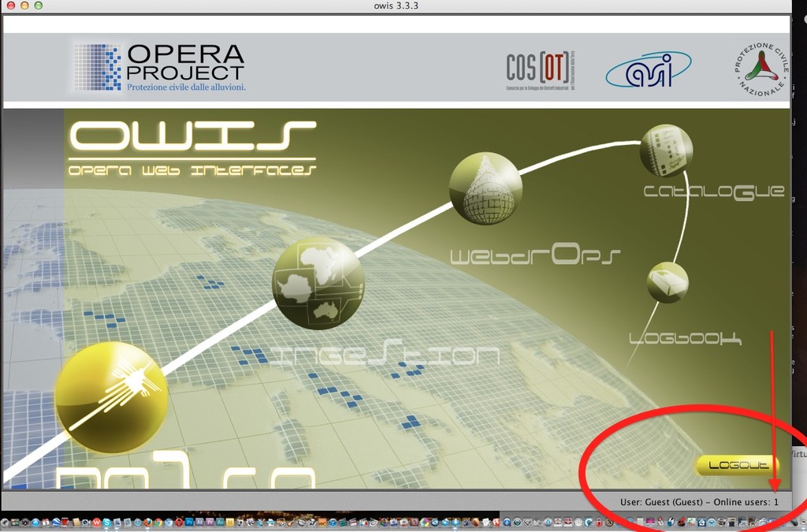This screenshot has height=532, width=807.
Task: Click the COS(OT) consortium logo
Action: [x=540, y=70]
